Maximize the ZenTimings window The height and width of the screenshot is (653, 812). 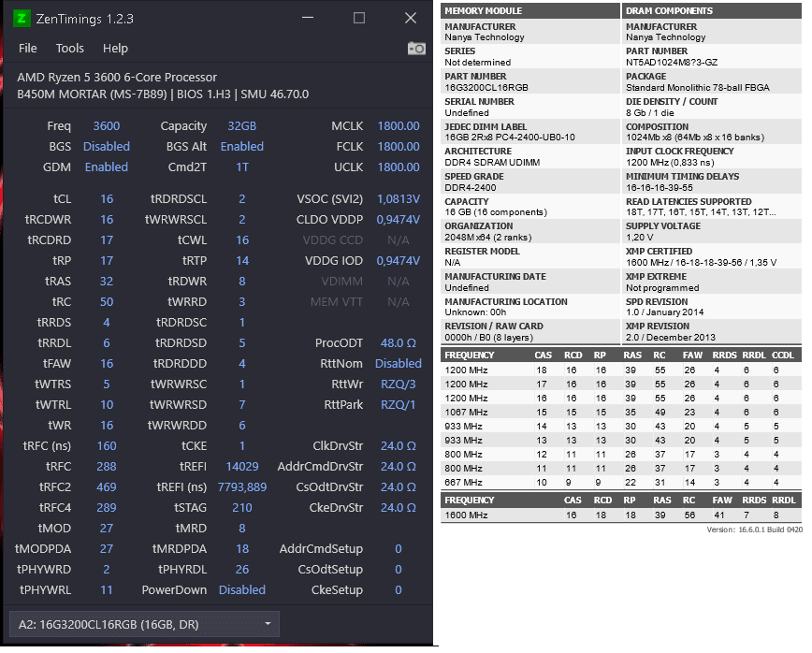click(359, 18)
